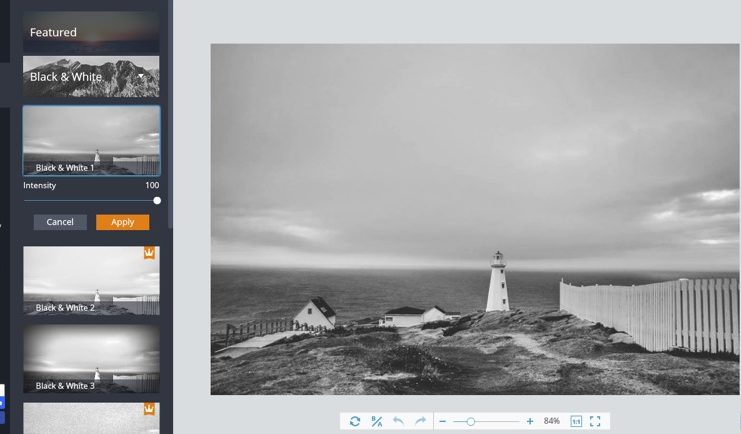
Task: Collapse the Black & White category arrow
Action: coord(142,76)
